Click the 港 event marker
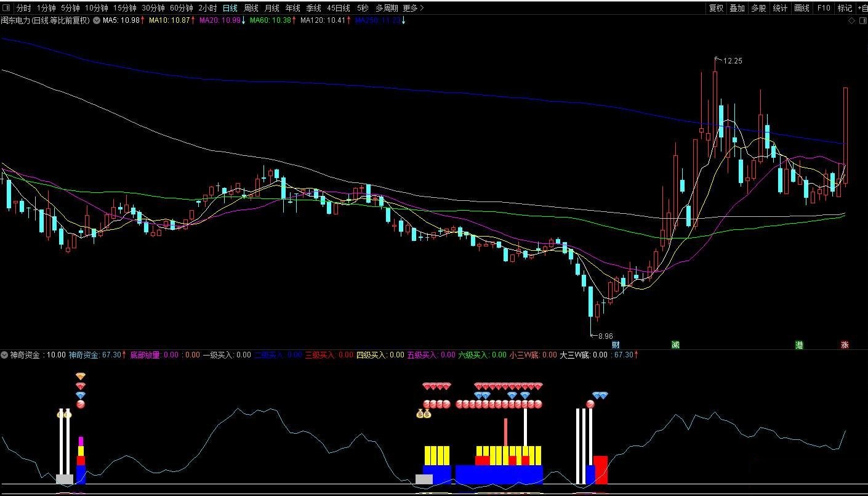The image size is (868, 496). 799,345
